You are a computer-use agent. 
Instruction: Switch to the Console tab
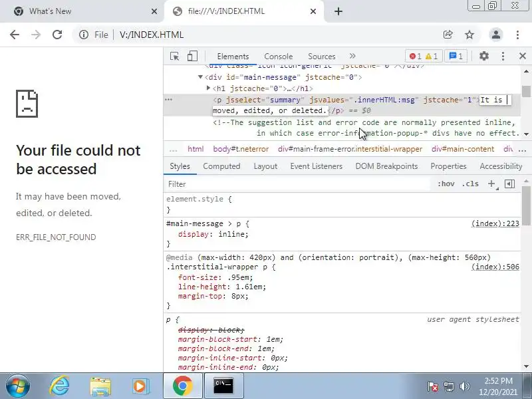[278, 57]
